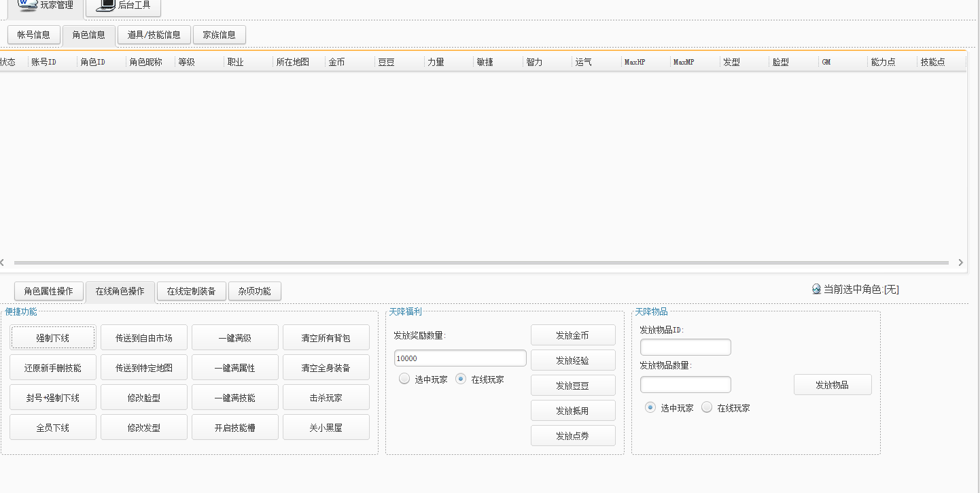
Task: Select 在线玩家 radio in 天降物品
Action: click(707, 407)
